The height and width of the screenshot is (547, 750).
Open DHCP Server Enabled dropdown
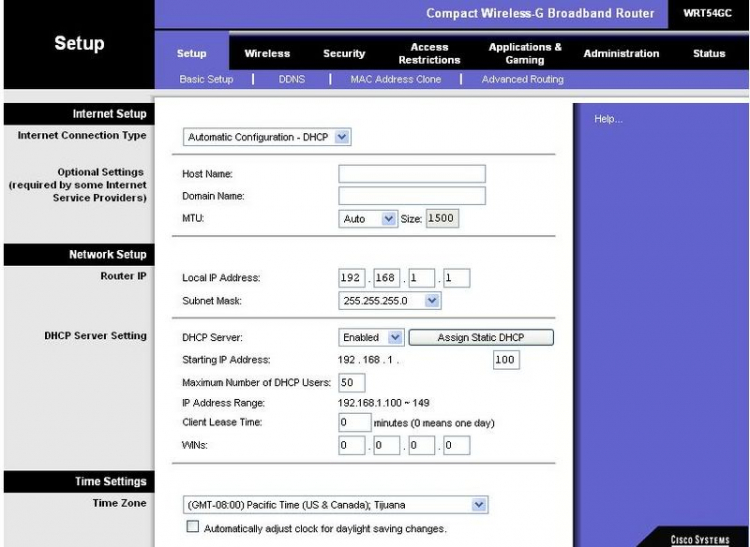point(371,338)
